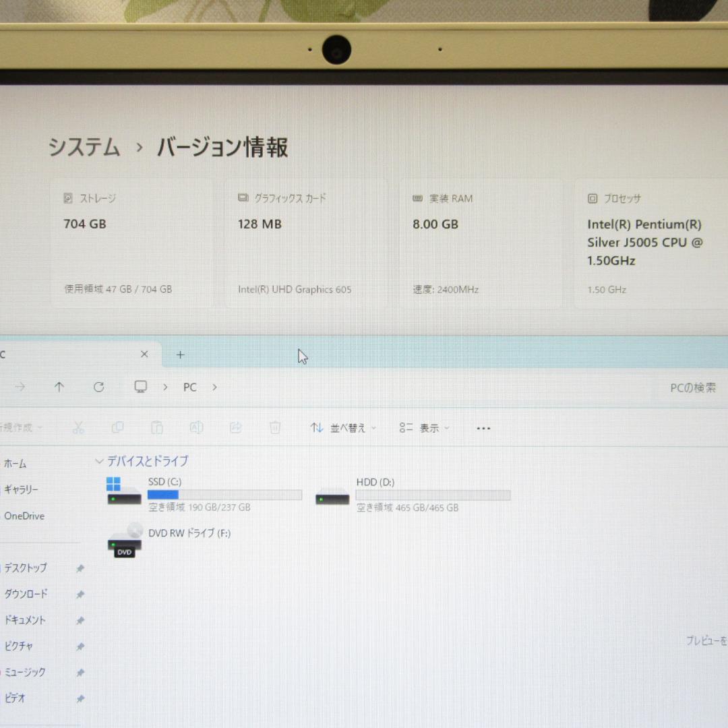The height and width of the screenshot is (728, 728).
Task: Click the Delete icon in the toolbar
Action: click(274, 427)
